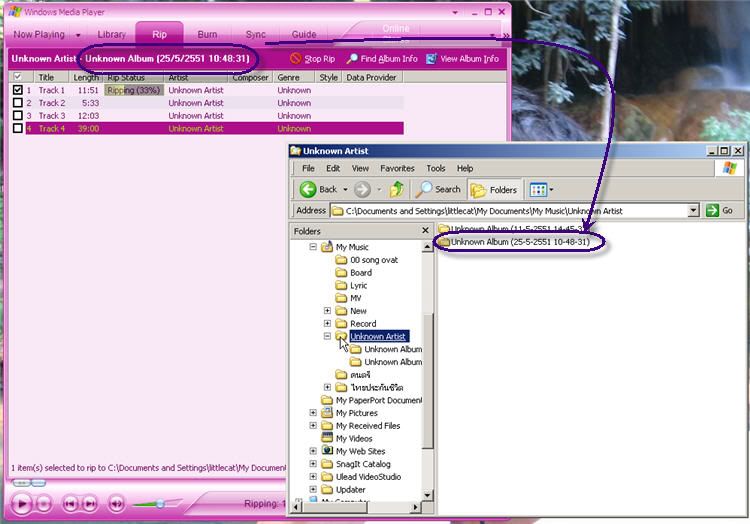Screen dimensions: 750x524
Task: Expand the My Pictures node
Action: [313, 413]
